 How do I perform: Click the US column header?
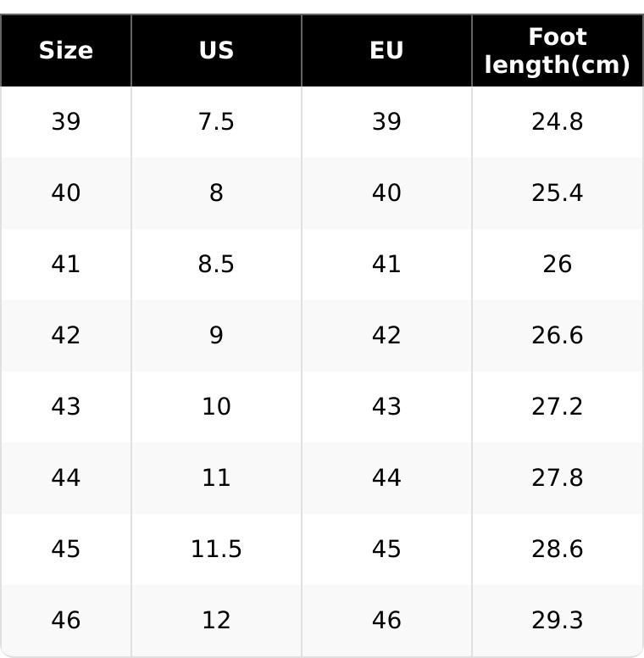[x=216, y=51]
